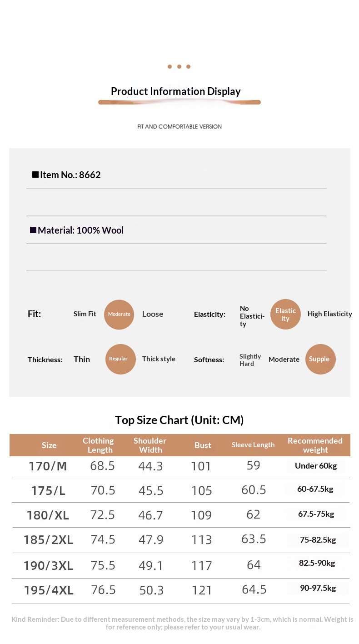Click the three orange dots above the title

[x=179, y=67]
